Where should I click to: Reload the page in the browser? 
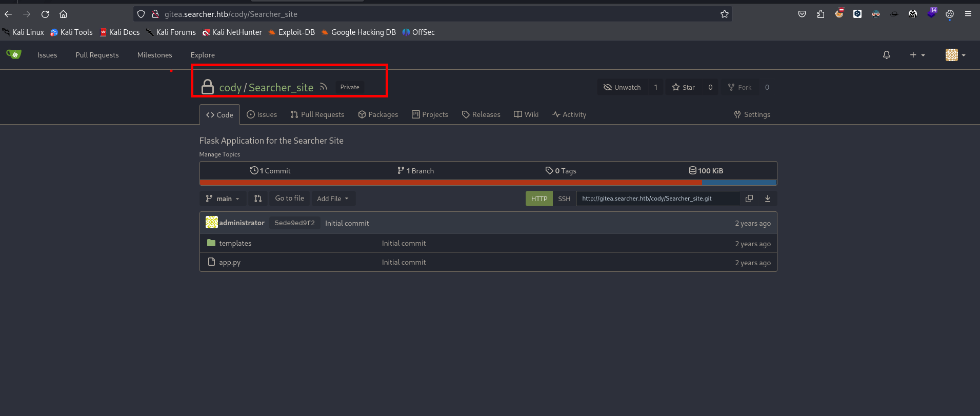pyautogui.click(x=45, y=14)
